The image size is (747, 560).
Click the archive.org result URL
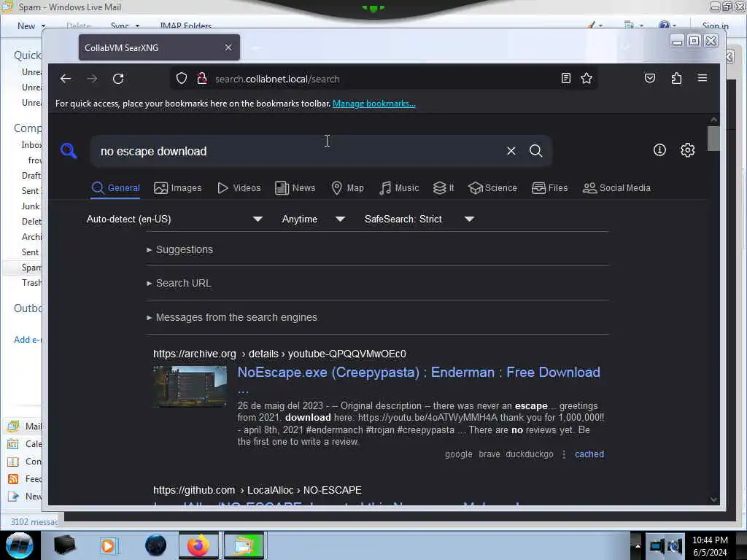pyautogui.click(x=279, y=354)
